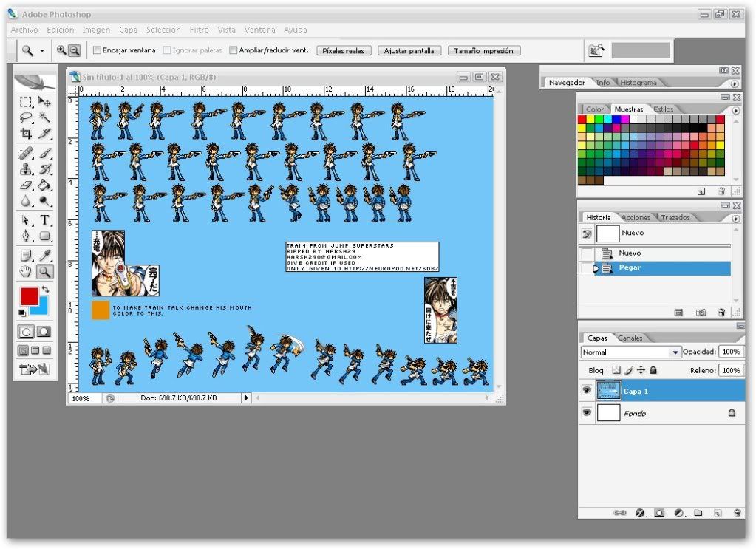Select the Pegar history state
Image resolution: width=756 pixels, height=549 pixels.
[x=662, y=268]
